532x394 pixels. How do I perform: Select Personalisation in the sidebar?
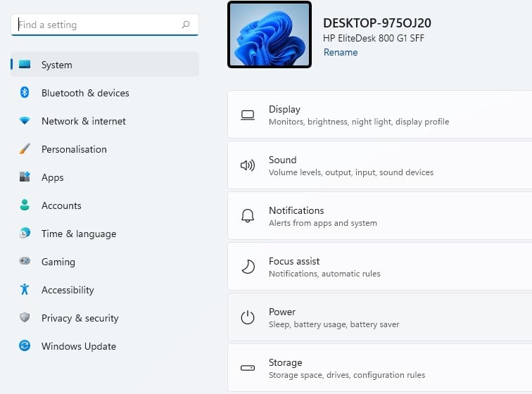[105, 148]
